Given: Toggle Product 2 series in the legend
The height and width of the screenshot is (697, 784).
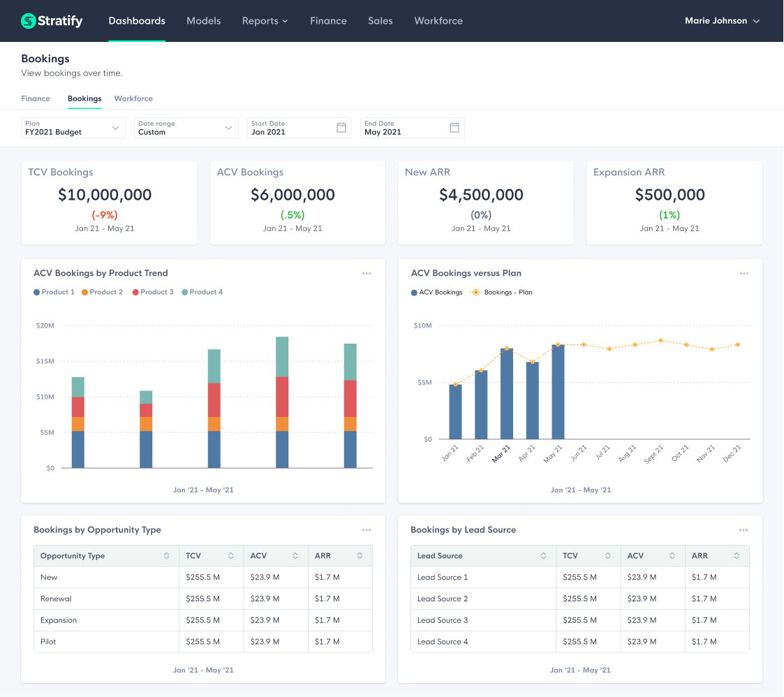Looking at the screenshot, I should pos(102,292).
